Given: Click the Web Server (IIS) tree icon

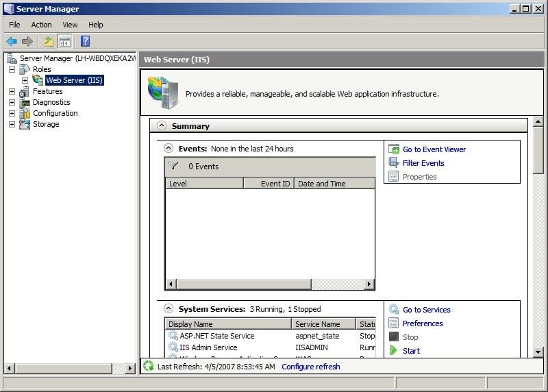Looking at the screenshot, I should [x=38, y=79].
